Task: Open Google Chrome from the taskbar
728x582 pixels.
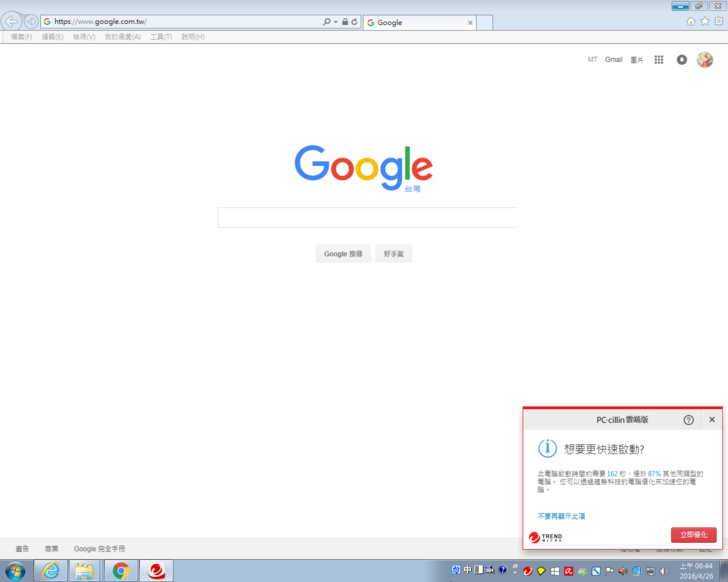Action: tap(121, 571)
